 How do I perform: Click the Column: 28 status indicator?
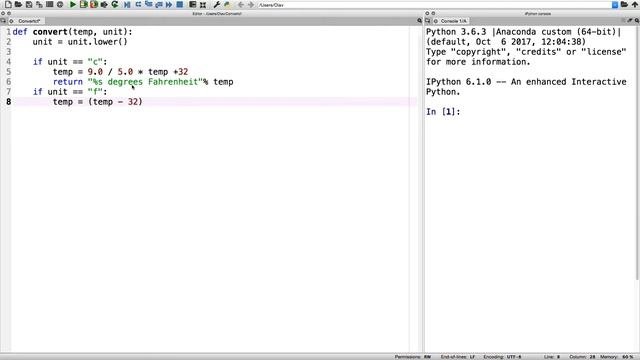pos(582,357)
